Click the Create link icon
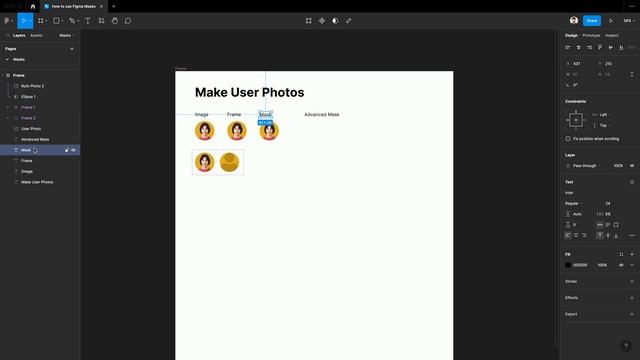This screenshot has width=640, height=360. [x=349, y=21]
